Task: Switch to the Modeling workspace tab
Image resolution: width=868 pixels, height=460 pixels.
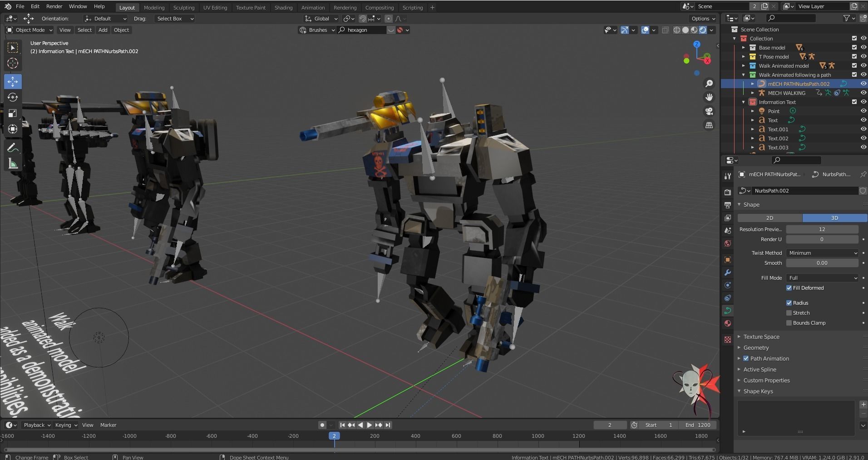Action: (x=154, y=7)
